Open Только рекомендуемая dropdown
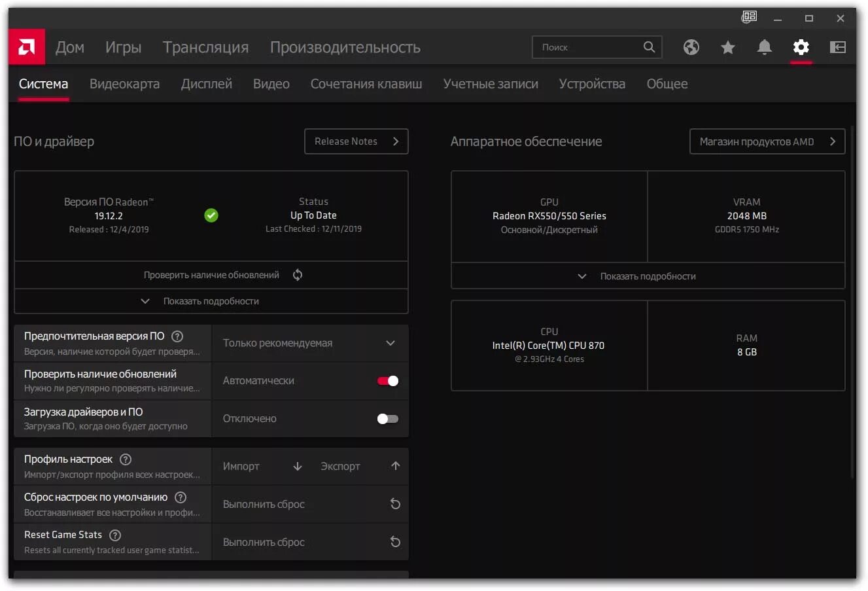Screen dimensions: 868x591 [310, 343]
